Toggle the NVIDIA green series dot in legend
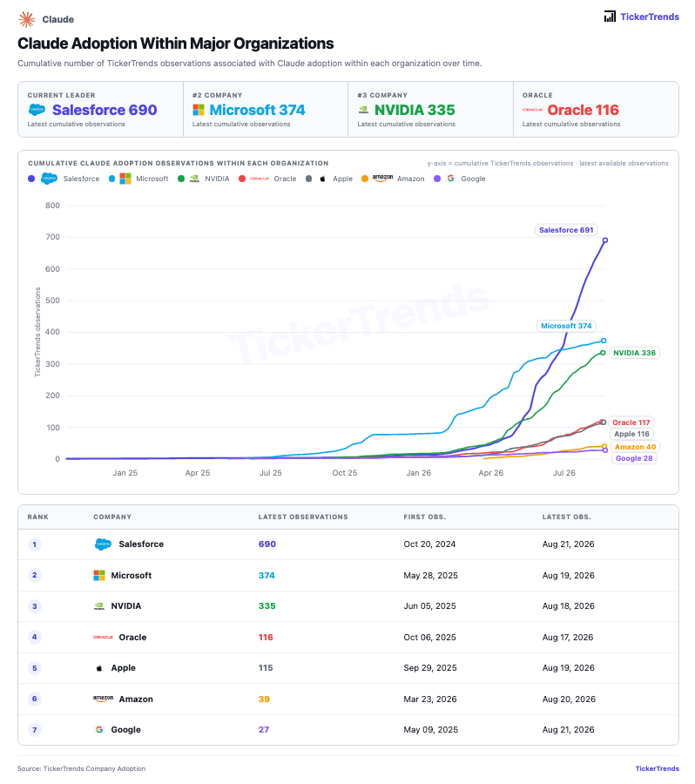 (x=181, y=179)
